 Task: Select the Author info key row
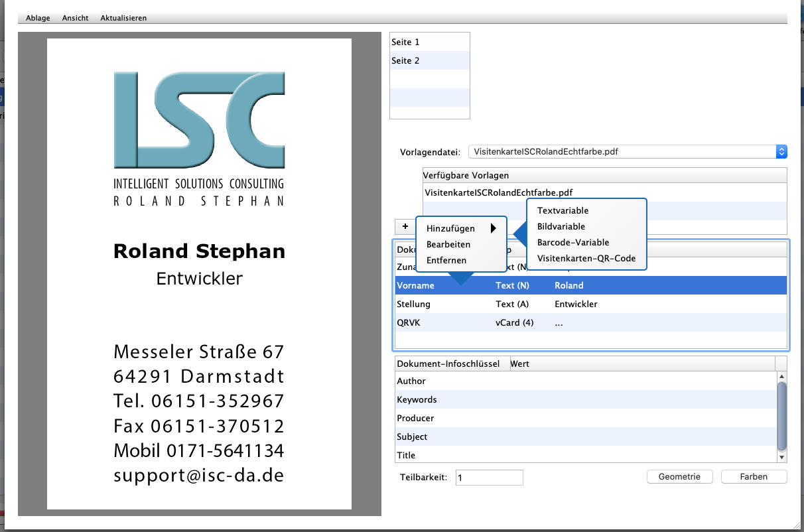[x=585, y=381]
